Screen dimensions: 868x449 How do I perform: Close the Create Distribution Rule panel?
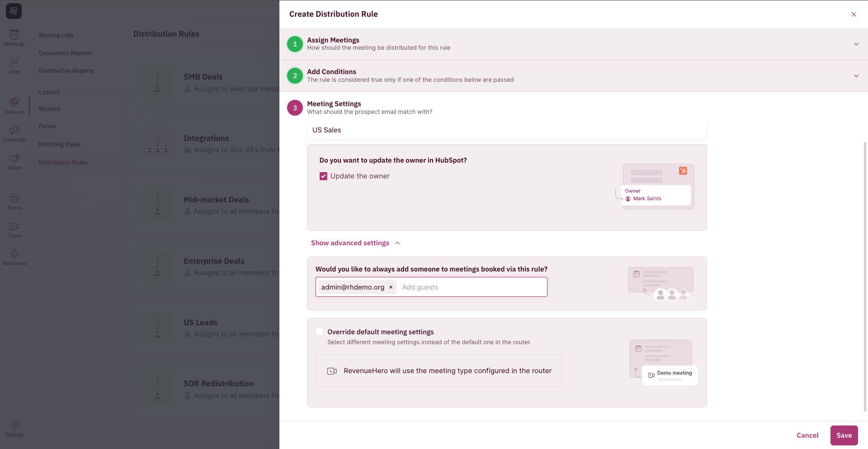(854, 14)
